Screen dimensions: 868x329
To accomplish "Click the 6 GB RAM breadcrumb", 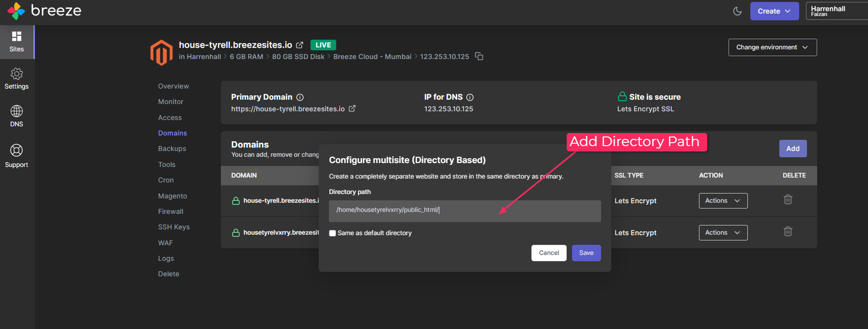I will pyautogui.click(x=247, y=57).
